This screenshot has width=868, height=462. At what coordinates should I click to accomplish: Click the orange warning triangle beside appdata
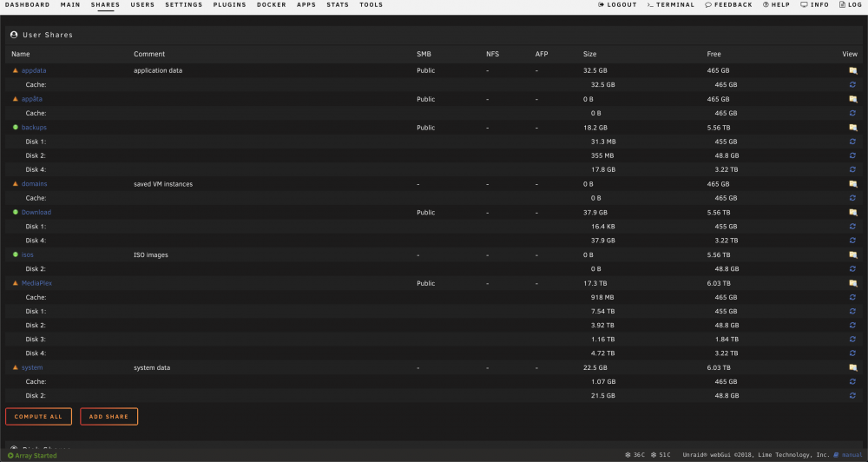click(x=16, y=70)
